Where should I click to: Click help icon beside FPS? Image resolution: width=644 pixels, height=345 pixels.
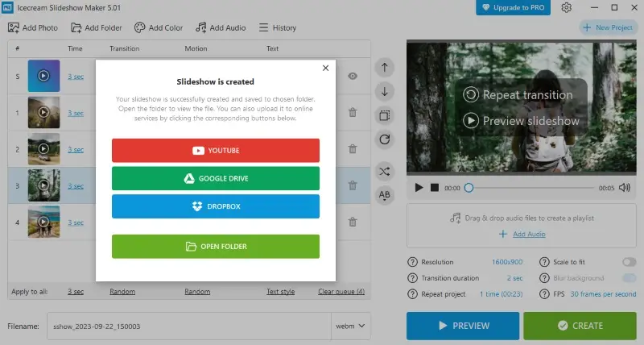point(544,294)
